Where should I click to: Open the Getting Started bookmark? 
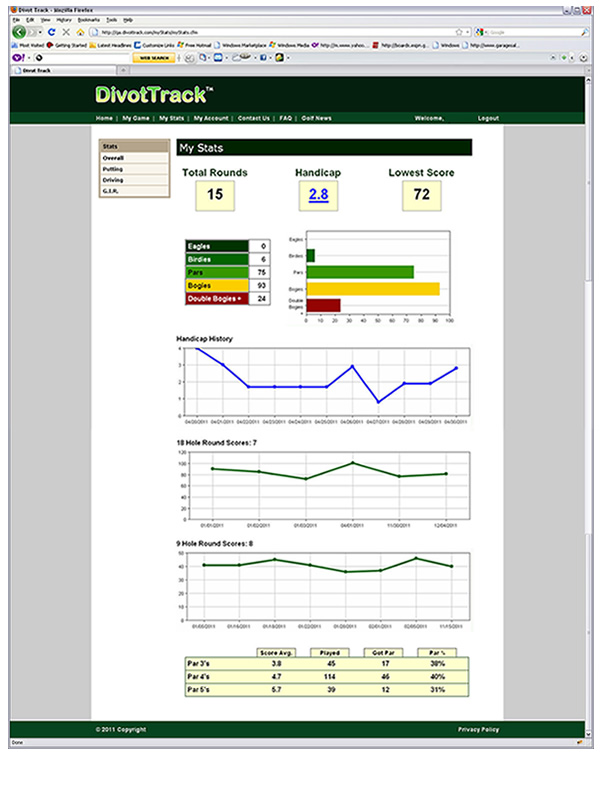click(x=67, y=45)
